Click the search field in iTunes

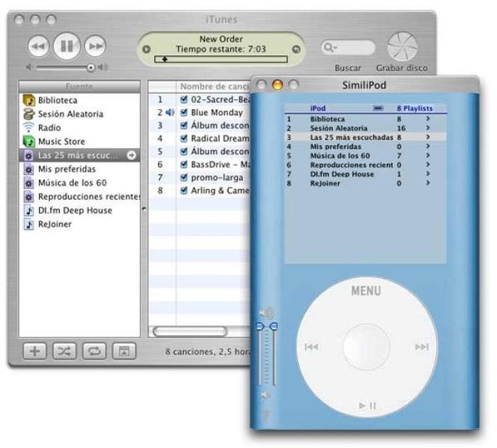[348, 48]
